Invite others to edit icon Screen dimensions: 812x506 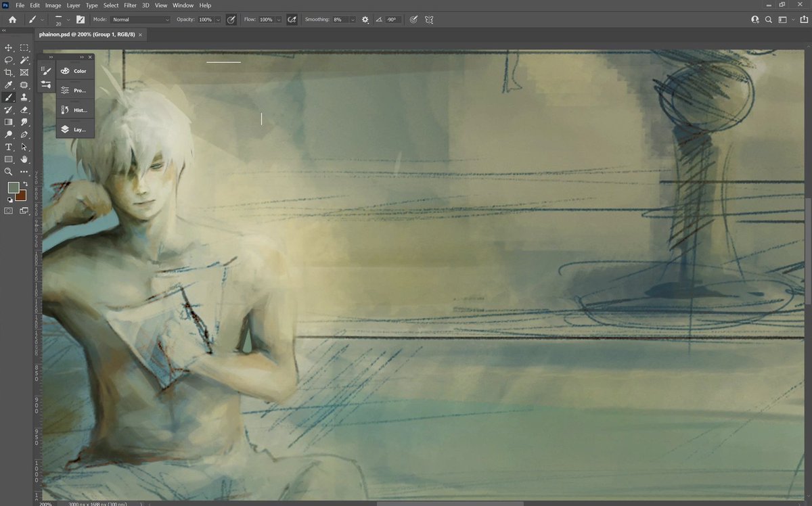754,20
